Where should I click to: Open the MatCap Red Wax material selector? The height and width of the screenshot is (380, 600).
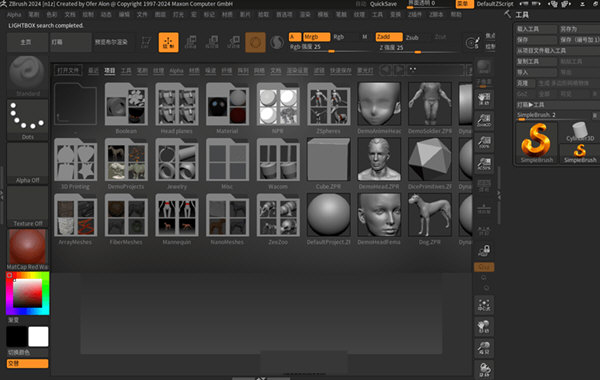pos(28,250)
